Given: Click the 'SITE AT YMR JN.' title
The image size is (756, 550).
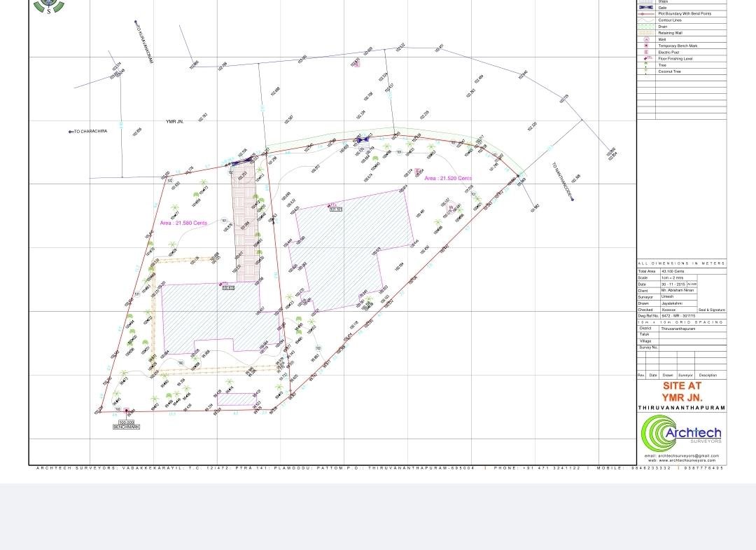Looking at the screenshot, I should (x=682, y=392).
